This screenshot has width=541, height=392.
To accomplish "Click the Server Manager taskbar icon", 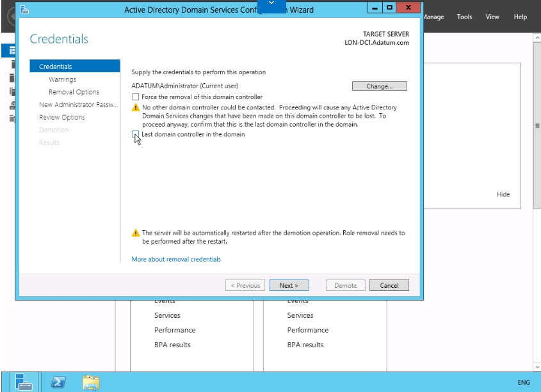I will tap(24, 382).
